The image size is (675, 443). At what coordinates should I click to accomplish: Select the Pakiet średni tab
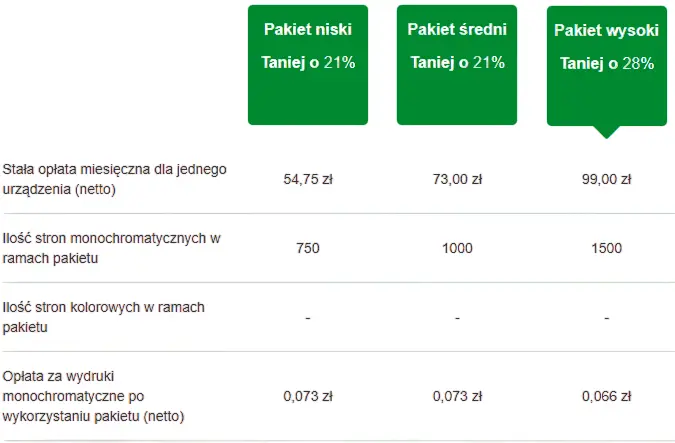click(x=457, y=30)
